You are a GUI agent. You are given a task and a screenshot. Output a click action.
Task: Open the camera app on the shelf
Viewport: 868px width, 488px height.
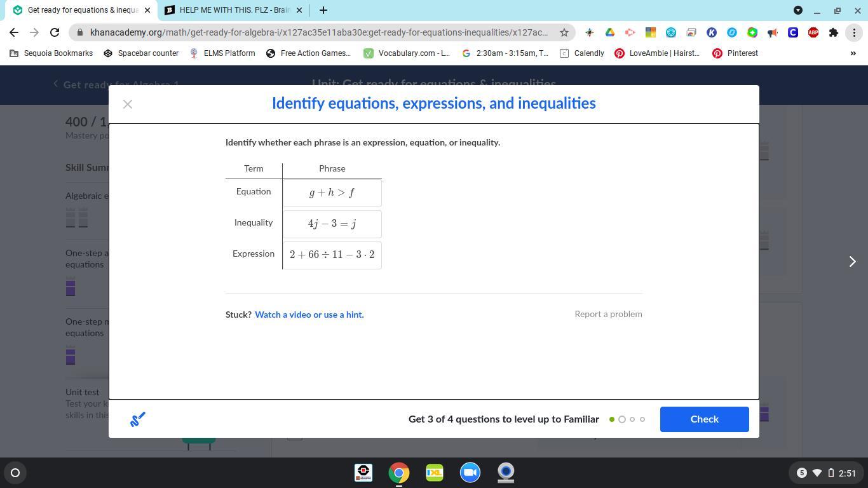pyautogui.click(x=506, y=473)
